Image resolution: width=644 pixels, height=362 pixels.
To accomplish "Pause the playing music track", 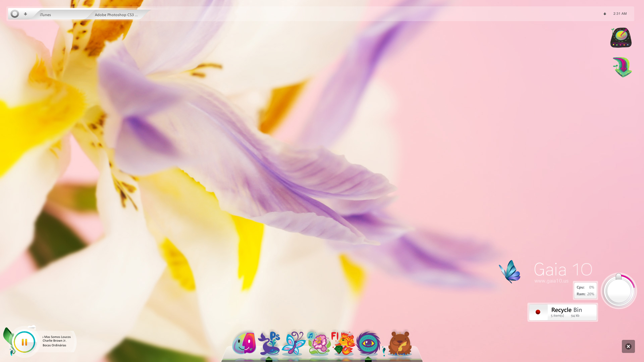I will click(x=24, y=342).
